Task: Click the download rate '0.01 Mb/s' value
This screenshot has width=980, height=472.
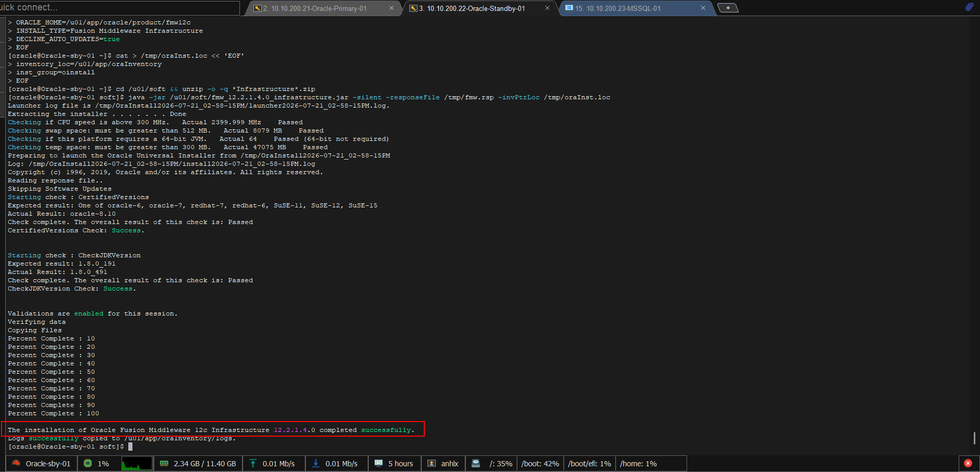Action: click(x=341, y=464)
